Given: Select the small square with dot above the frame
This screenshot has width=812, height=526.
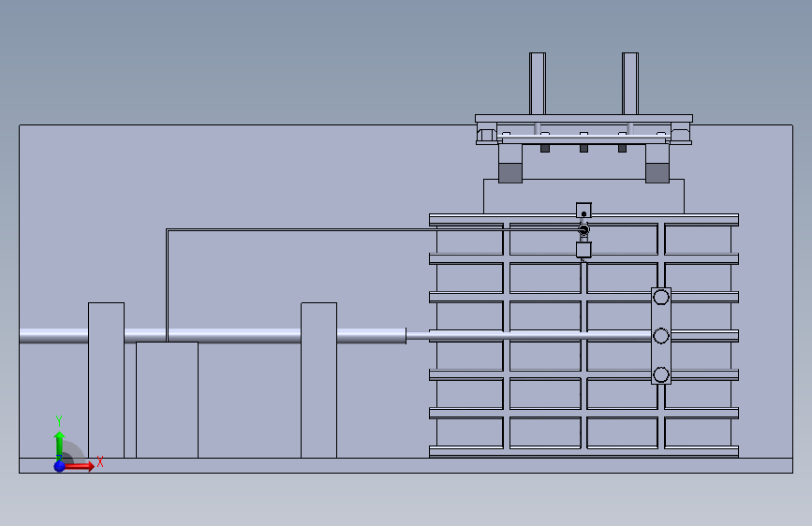Looking at the screenshot, I should 583,211.
